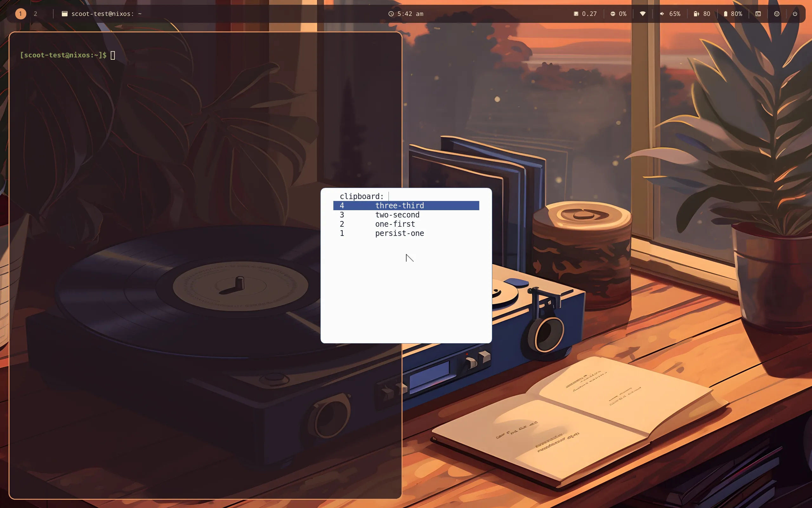
Task: Open the Wi-Fi network indicator
Action: (643, 14)
